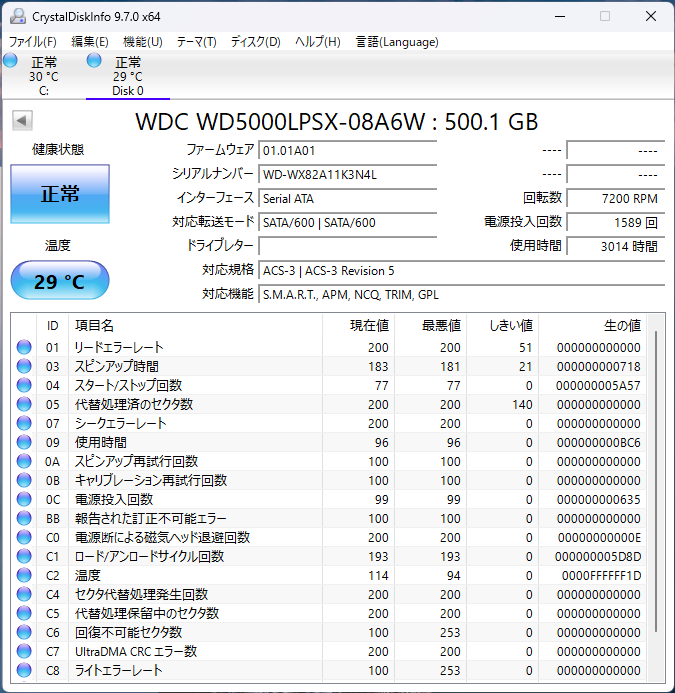The height and width of the screenshot is (693, 675).
Task: Click status orb for セクタ代替処理発生回数 row
Action: point(24,594)
